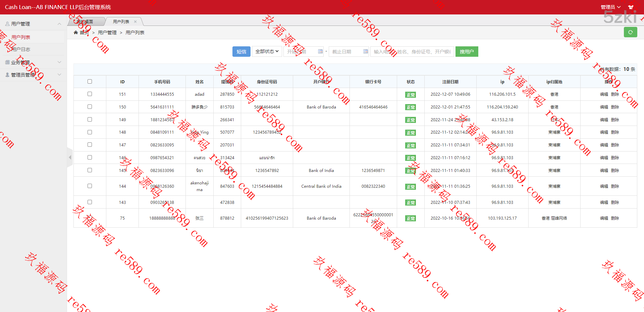Click the 业务管理 list icon in sidebar
The width and height of the screenshot is (644, 312).
tap(7, 62)
